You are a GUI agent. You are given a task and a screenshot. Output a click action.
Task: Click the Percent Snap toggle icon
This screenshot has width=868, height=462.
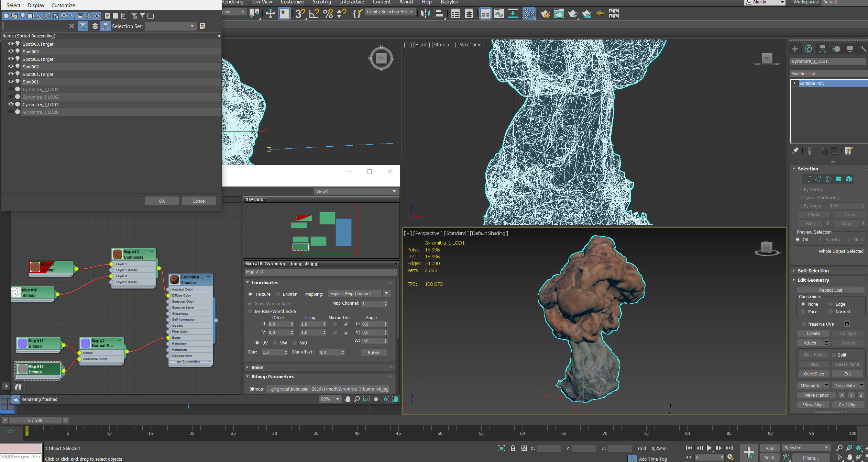(x=328, y=13)
